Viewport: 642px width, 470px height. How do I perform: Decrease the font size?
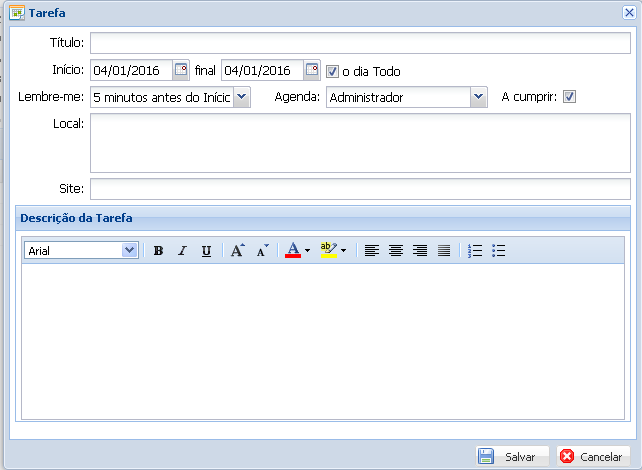click(x=262, y=251)
